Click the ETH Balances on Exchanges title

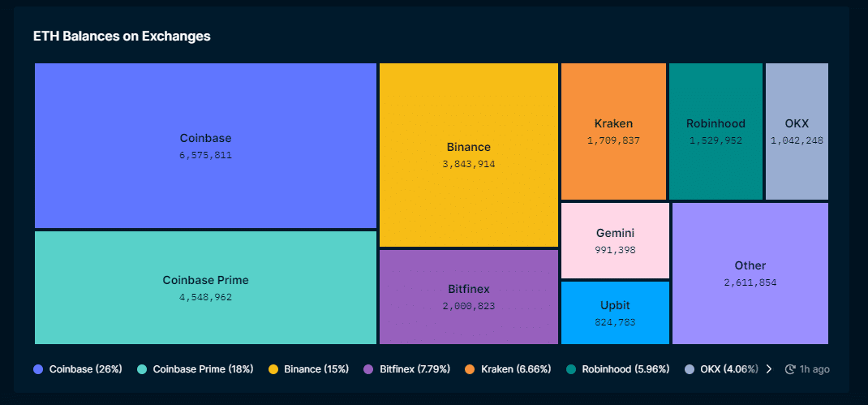point(122,36)
